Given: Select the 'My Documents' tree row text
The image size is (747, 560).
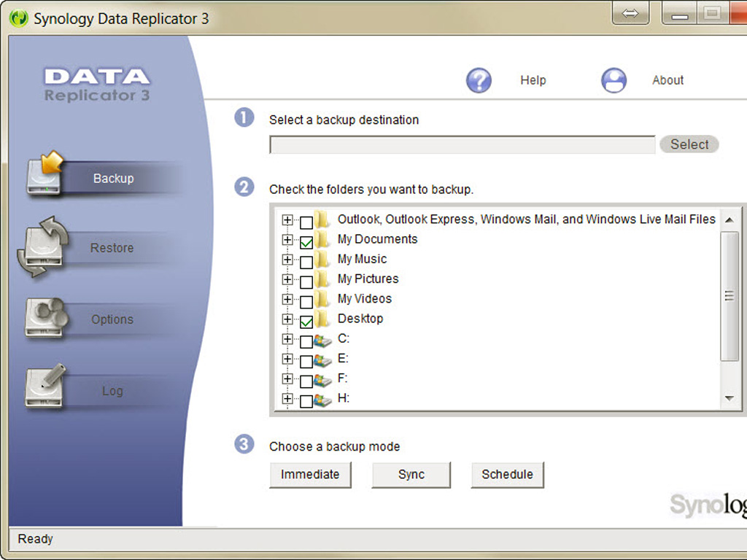Looking at the screenshot, I should [377, 239].
